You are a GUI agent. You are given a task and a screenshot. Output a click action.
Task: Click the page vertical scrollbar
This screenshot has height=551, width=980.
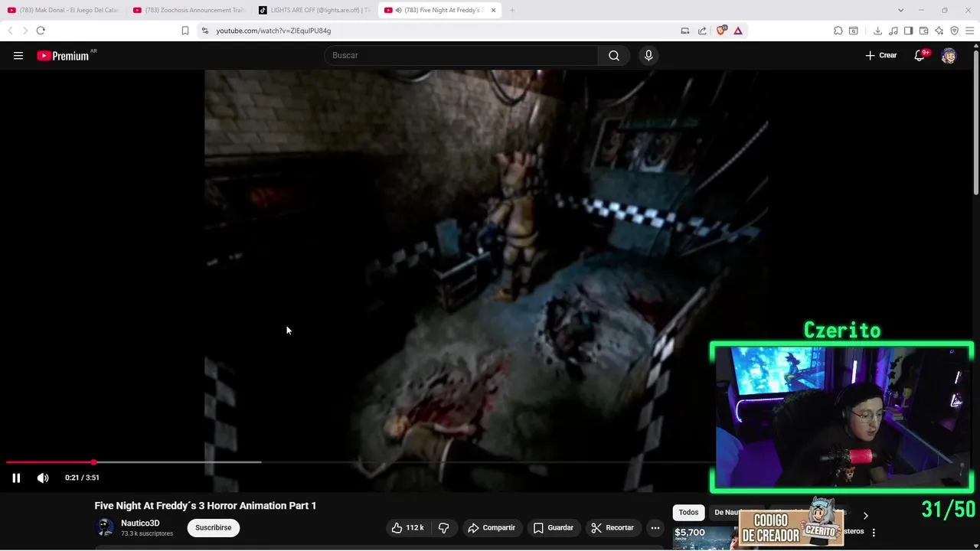pos(975,122)
